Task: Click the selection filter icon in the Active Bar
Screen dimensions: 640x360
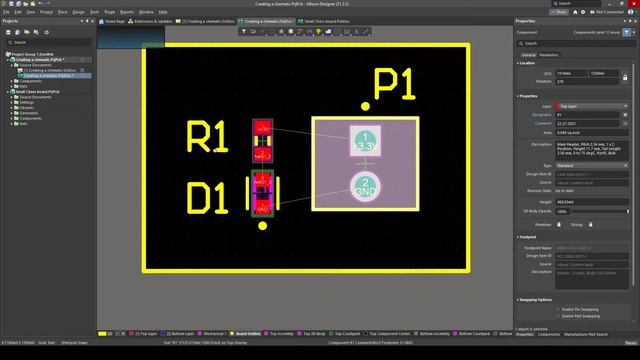Action: click(244, 31)
